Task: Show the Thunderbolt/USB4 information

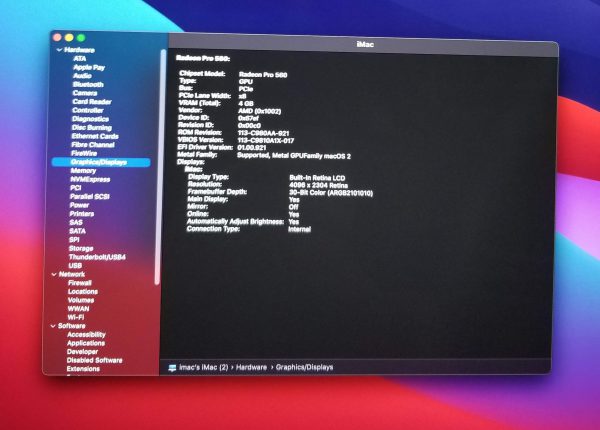Action: tap(96, 256)
